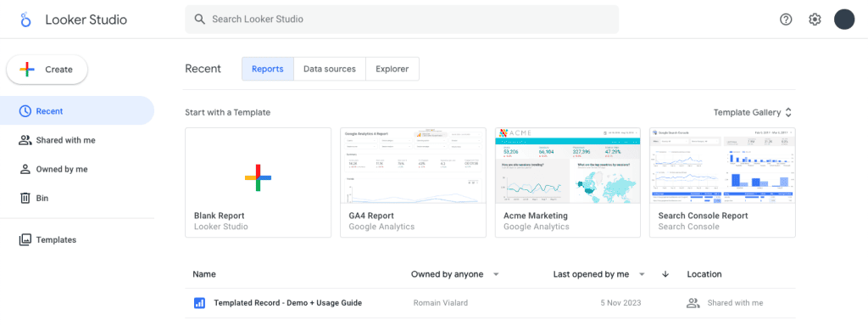
Task: Click the shared people icon in Location column
Action: (x=693, y=303)
